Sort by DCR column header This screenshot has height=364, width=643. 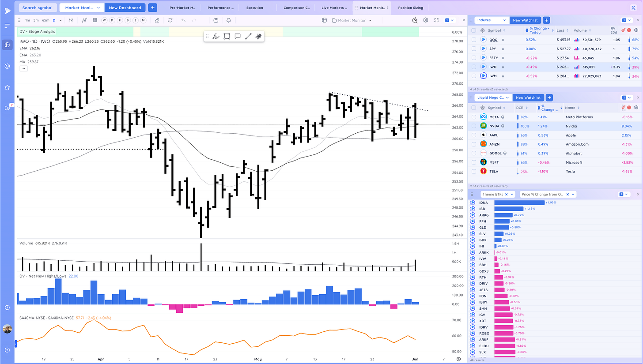pos(520,108)
